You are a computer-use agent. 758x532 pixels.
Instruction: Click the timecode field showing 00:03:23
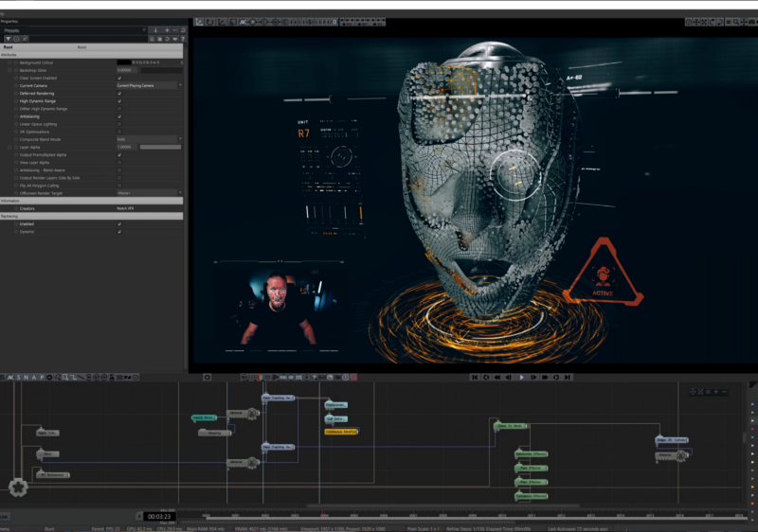pos(158,516)
